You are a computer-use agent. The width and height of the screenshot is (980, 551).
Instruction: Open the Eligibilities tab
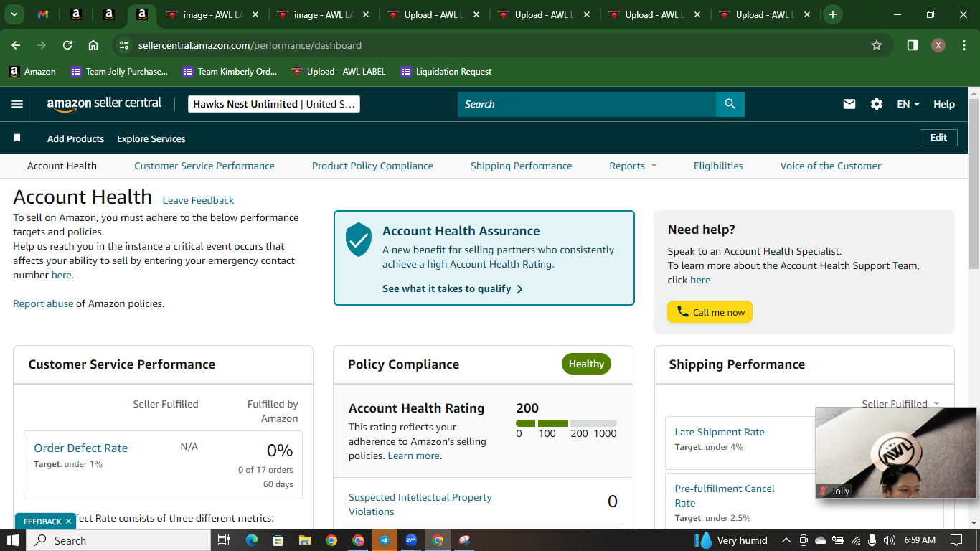coord(718,166)
